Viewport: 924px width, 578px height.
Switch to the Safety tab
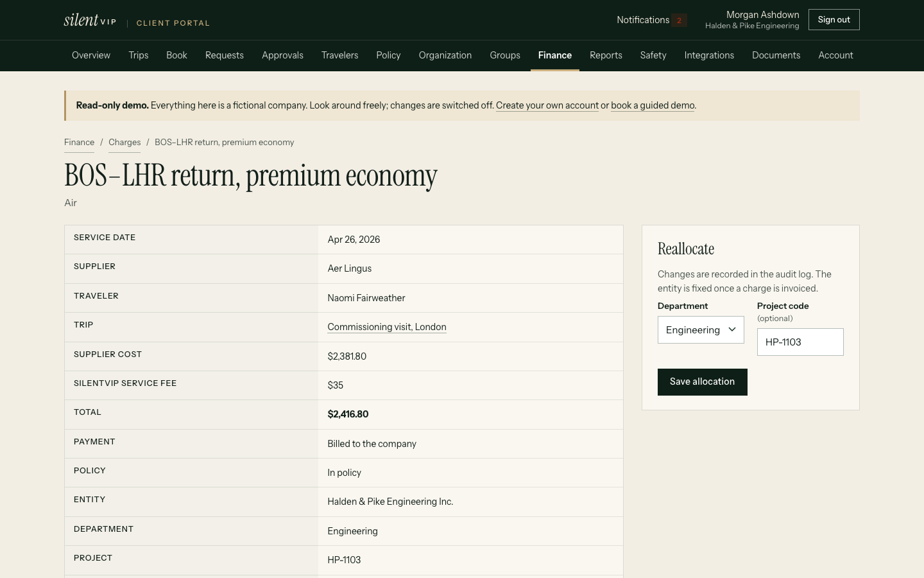pos(653,55)
